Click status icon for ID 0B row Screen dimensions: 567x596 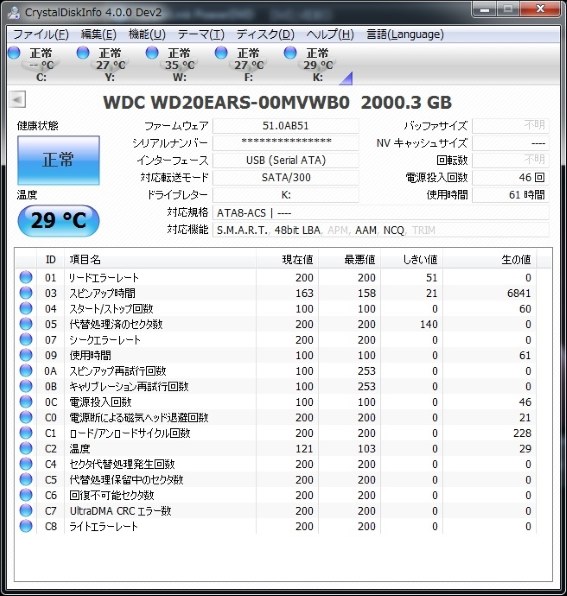[26, 386]
